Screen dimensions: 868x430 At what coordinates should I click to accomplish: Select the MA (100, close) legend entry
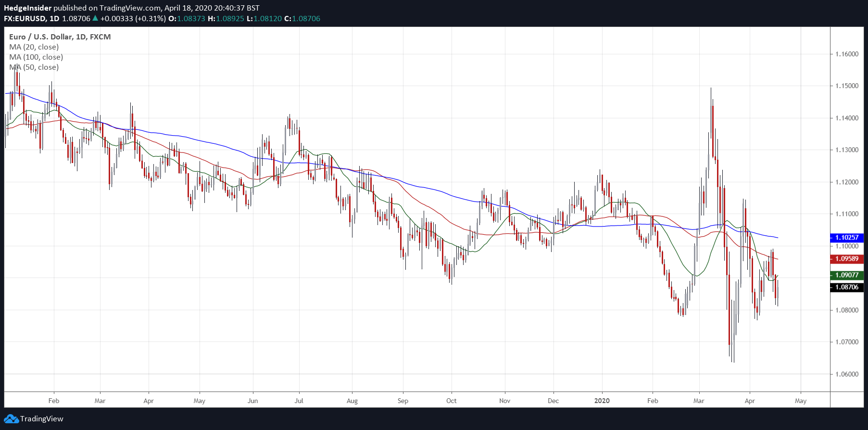point(36,57)
